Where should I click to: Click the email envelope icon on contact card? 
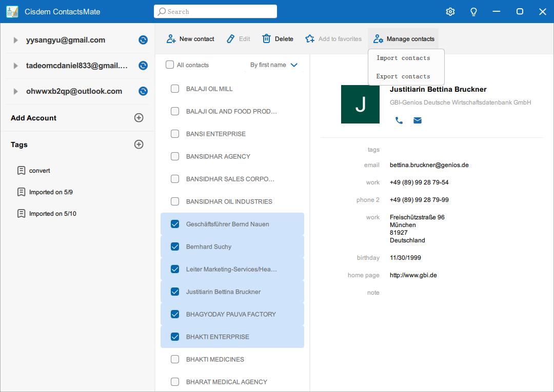coord(418,120)
